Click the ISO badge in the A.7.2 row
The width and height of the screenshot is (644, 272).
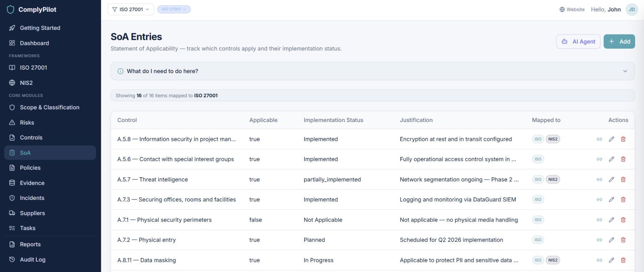[x=538, y=240]
